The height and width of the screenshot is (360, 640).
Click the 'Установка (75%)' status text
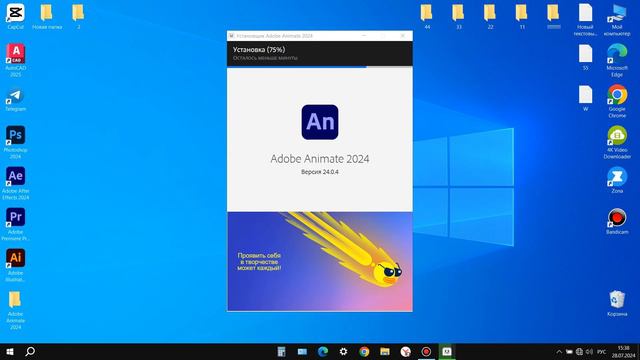click(x=259, y=49)
